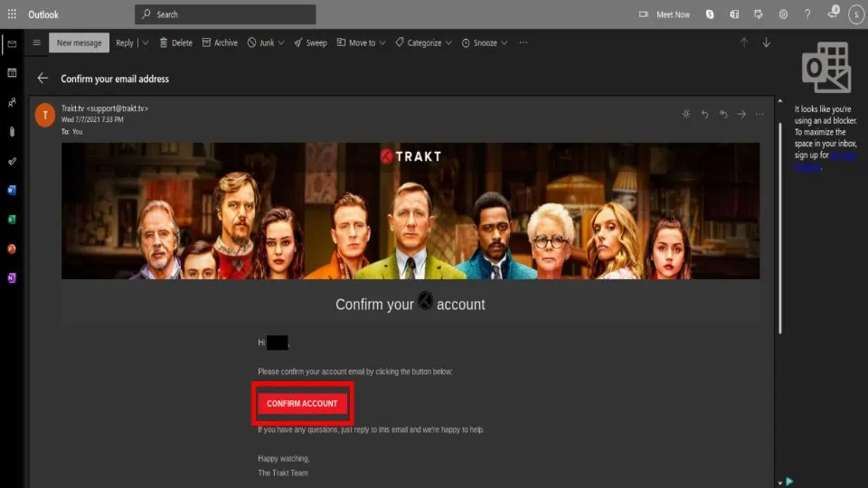Click the Trakt.tv sender avatar
868x488 pixels.
pos(45,115)
